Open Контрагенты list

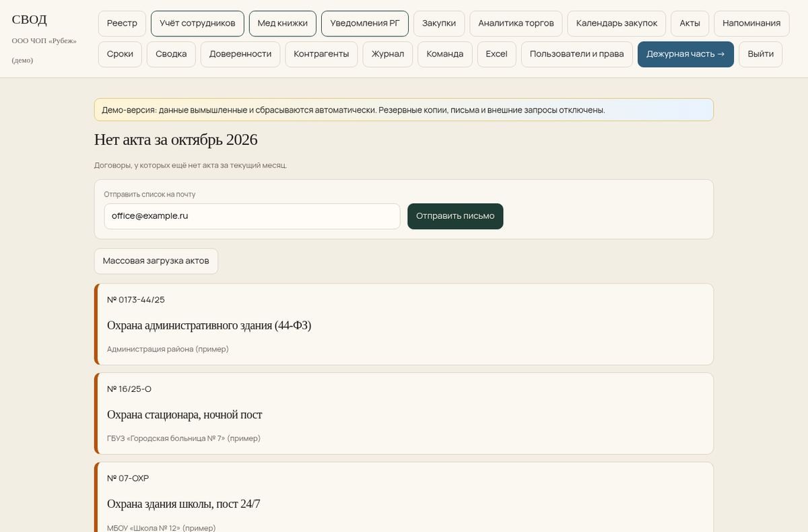(321, 55)
